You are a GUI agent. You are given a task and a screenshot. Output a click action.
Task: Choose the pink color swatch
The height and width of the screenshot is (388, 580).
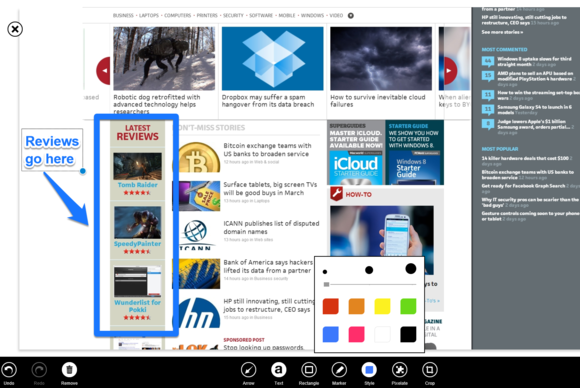356,334
